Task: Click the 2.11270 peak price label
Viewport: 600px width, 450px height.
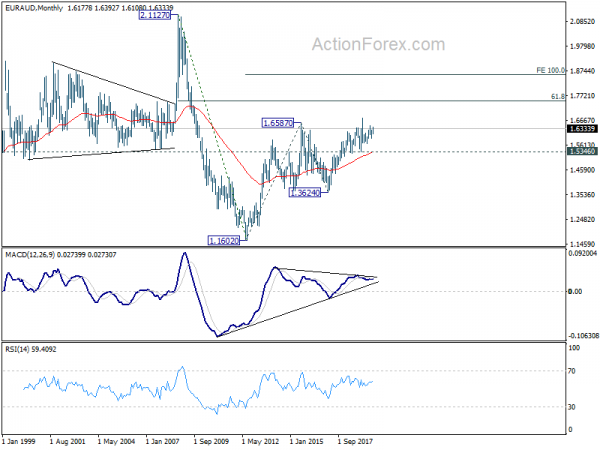Action: (155, 15)
